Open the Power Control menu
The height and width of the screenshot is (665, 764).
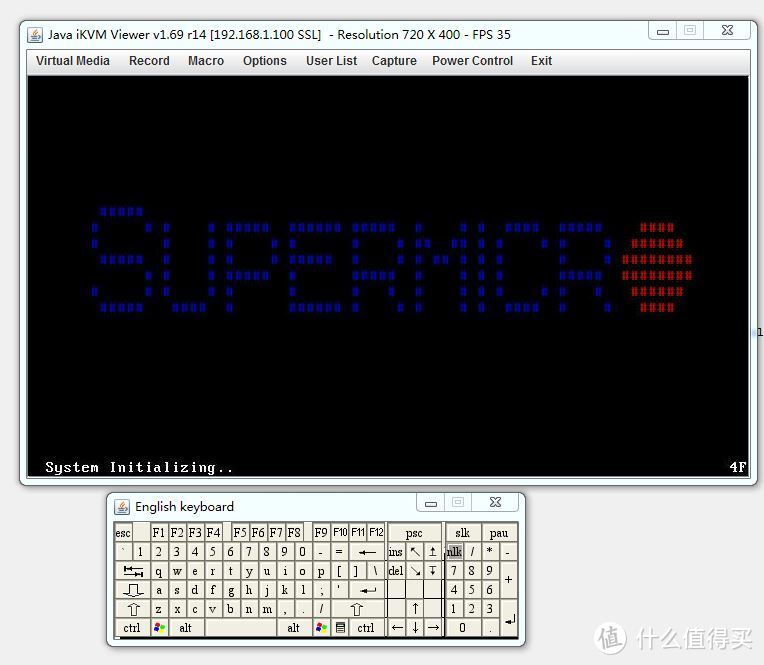point(472,61)
